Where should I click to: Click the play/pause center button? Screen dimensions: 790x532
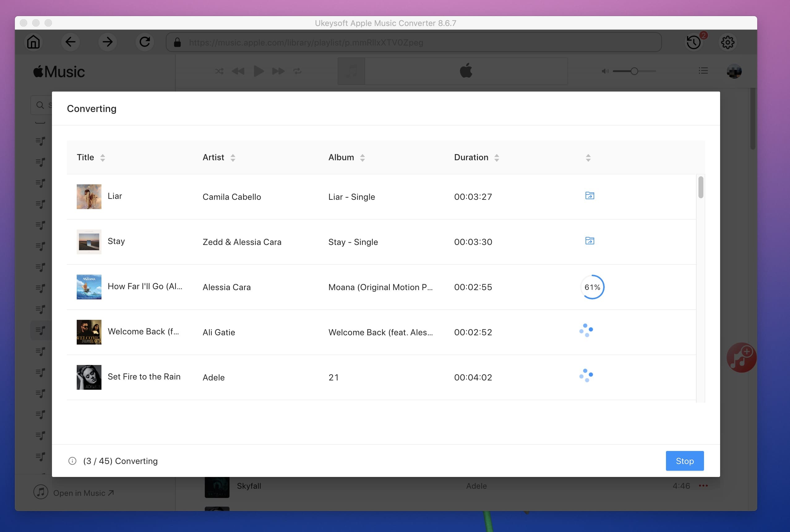[258, 71]
